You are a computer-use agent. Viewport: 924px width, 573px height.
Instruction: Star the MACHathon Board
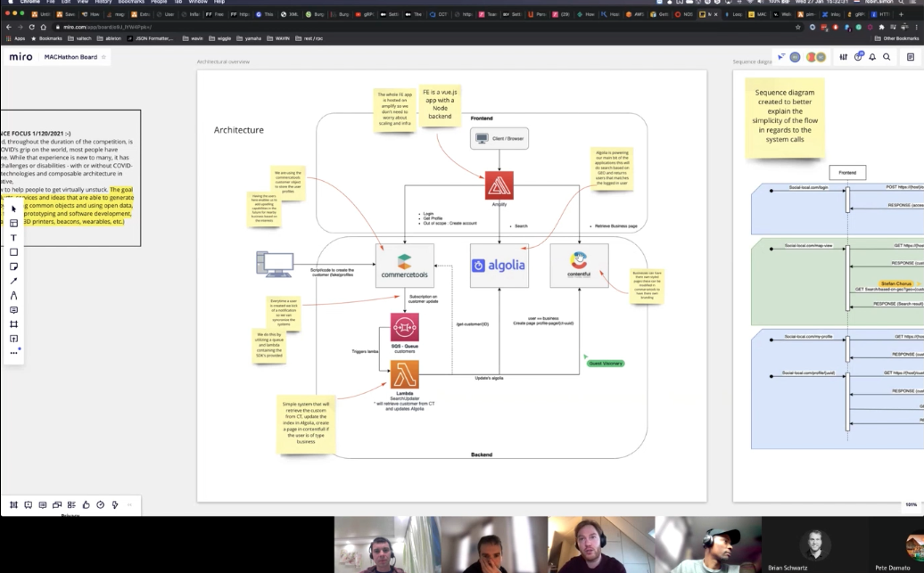pos(103,57)
